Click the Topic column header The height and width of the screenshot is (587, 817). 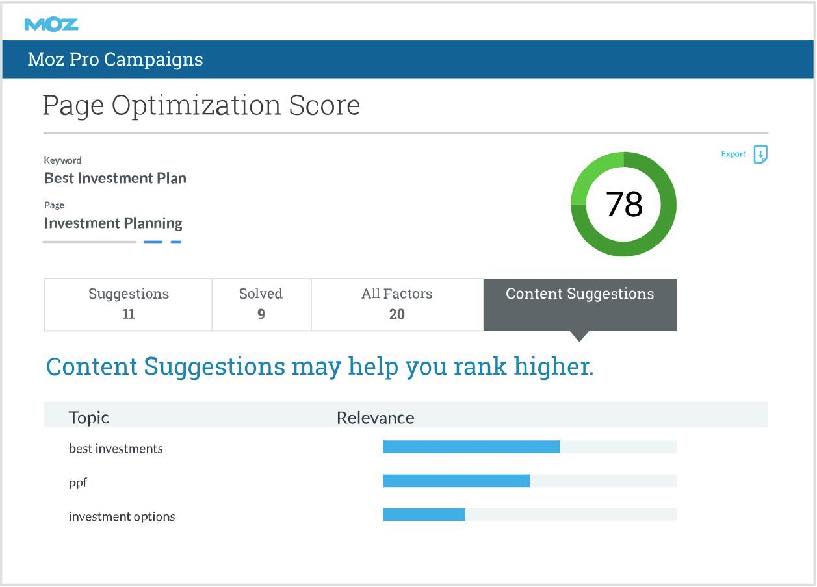[88, 417]
